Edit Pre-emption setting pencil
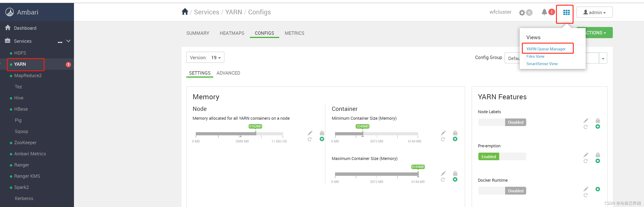644x207 pixels. (x=586, y=155)
